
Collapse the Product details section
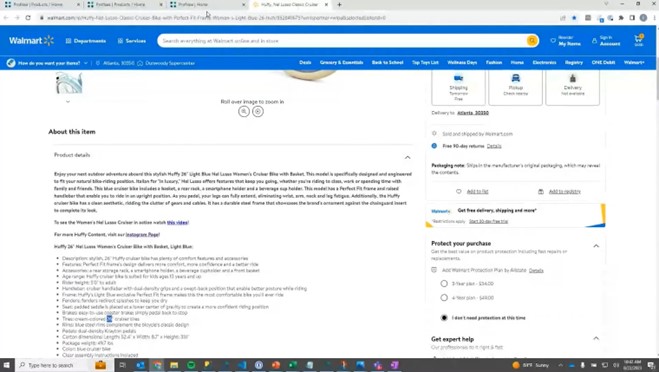[407, 157]
